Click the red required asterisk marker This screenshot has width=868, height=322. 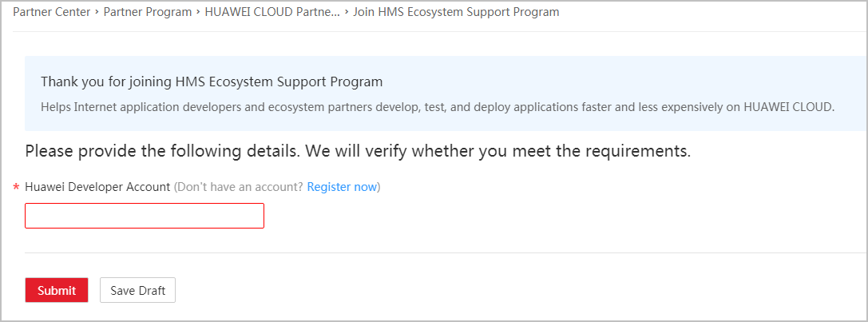pyautogui.click(x=16, y=189)
